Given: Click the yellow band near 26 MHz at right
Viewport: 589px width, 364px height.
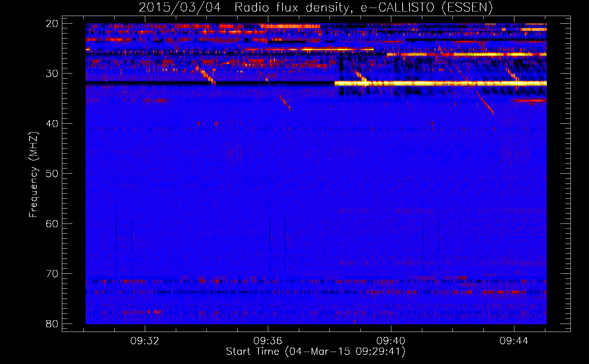Looking at the screenshot, I should point(467,55).
